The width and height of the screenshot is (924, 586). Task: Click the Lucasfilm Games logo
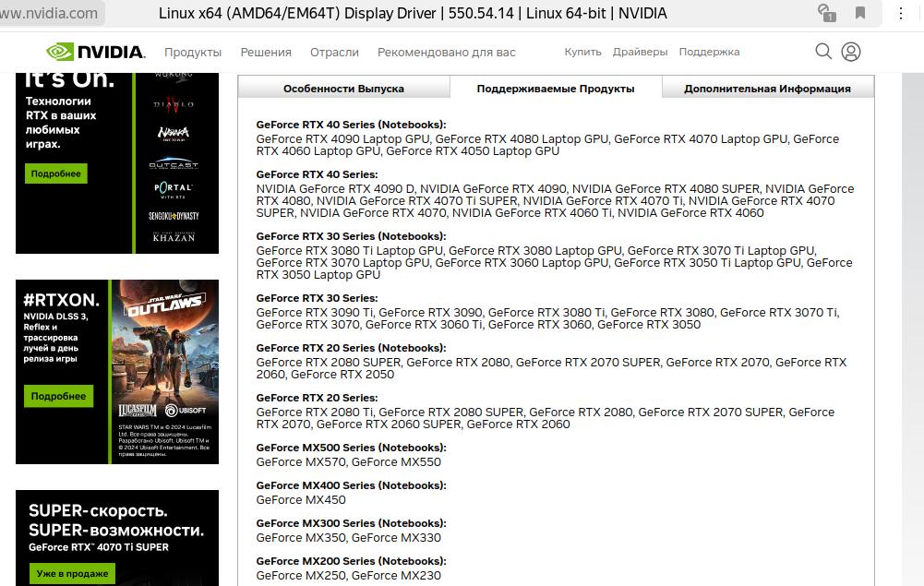[137, 411]
